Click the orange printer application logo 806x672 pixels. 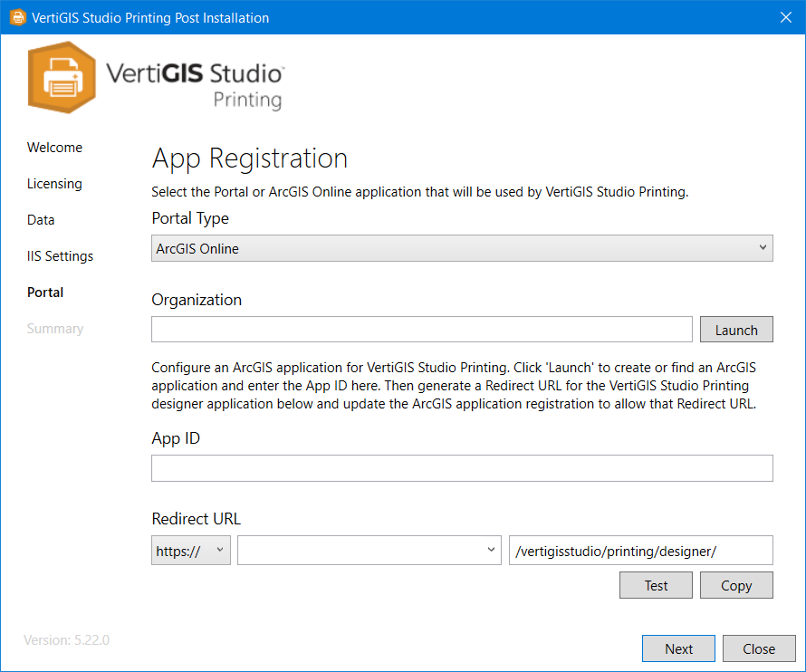(x=62, y=78)
